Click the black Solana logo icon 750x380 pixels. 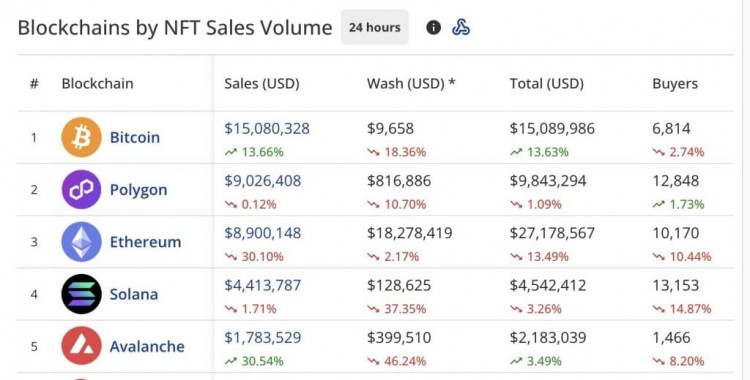coord(81,294)
